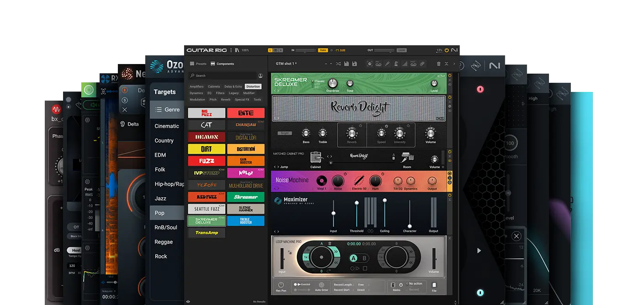Click the Ozone logo icon in background window

tap(157, 67)
